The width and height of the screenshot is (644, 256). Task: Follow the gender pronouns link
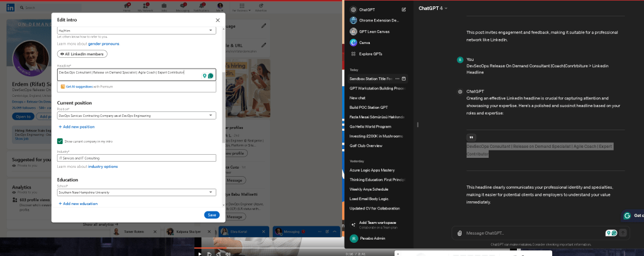point(104,43)
